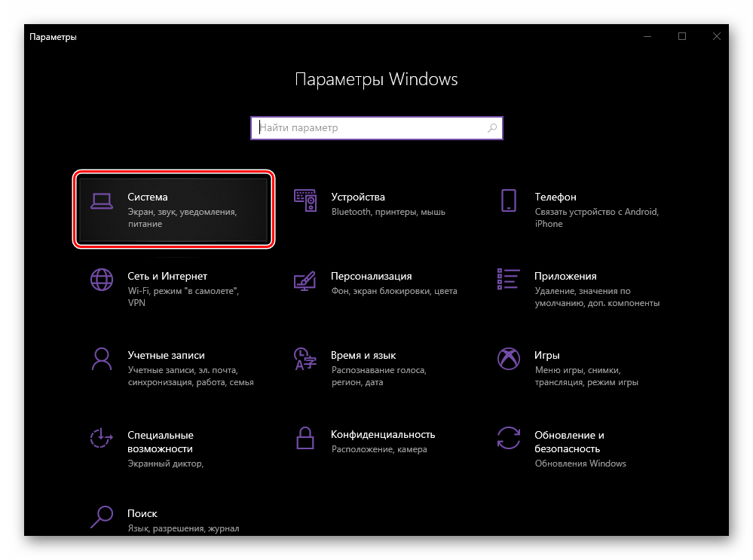
Task: Click the text "Расположение, камера"
Action: [x=379, y=449]
